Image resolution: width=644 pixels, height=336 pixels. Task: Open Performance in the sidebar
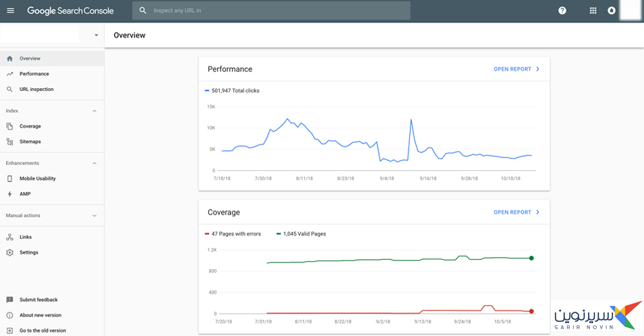coord(52,74)
